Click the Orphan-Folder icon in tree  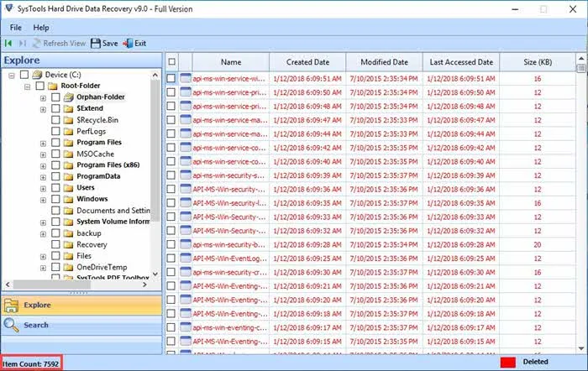(68, 97)
